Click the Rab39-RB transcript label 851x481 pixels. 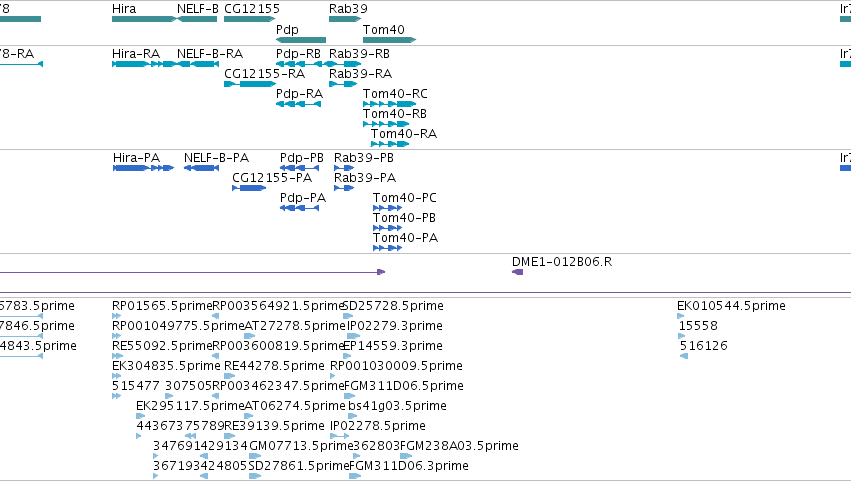point(359,54)
